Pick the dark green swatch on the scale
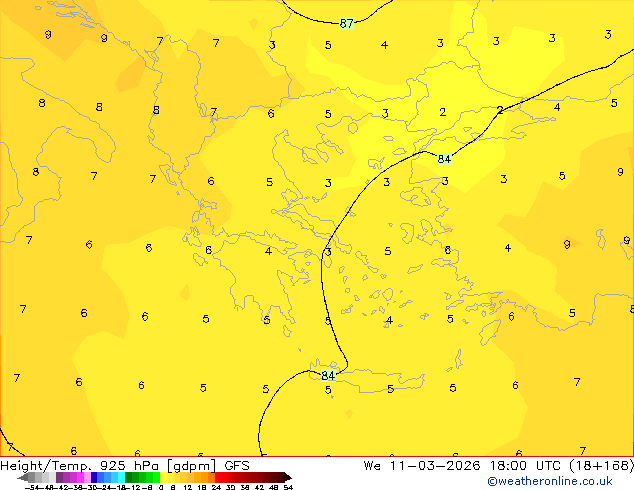 (129, 477)
